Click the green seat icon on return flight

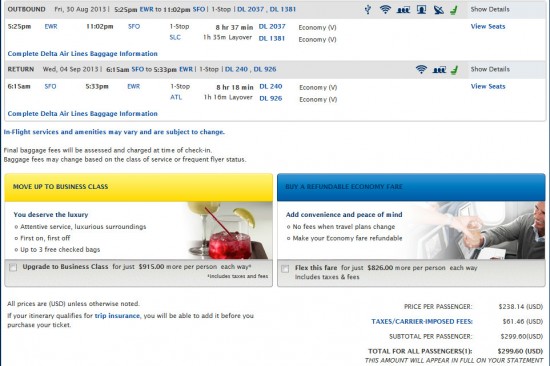[455, 70]
